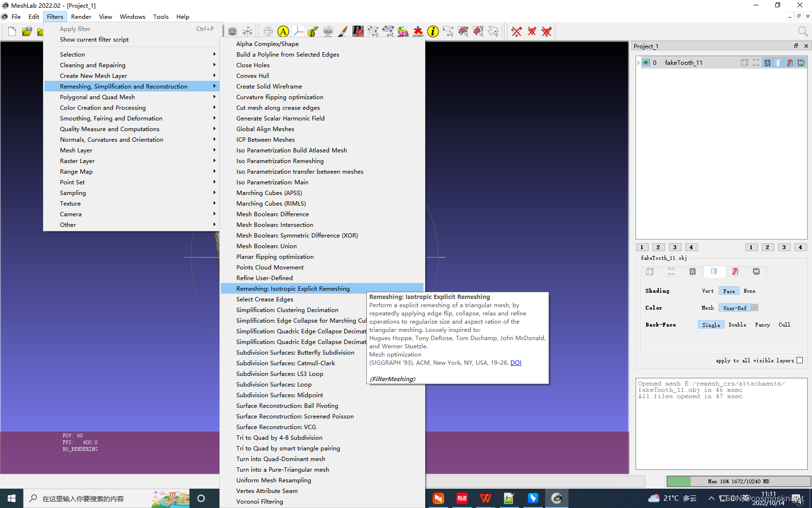
Task: Expand Create New Mesh Layer submenu
Action: 131,75
